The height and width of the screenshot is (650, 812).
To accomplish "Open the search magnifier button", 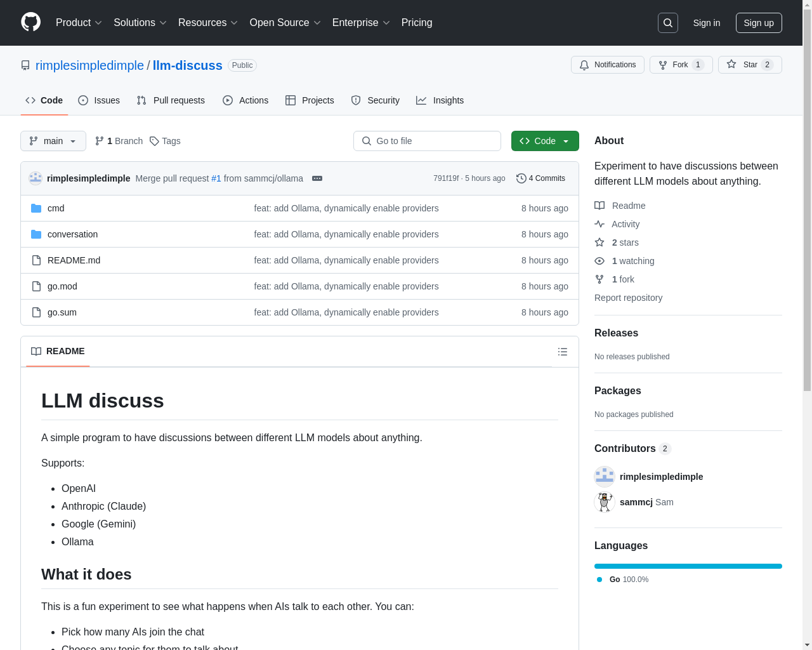I will coord(668,23).
